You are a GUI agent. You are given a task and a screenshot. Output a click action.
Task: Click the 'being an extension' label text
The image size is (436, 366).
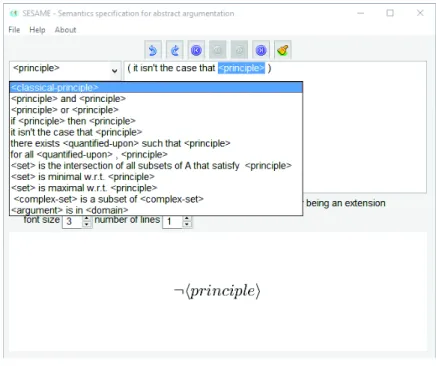point(346,203)
